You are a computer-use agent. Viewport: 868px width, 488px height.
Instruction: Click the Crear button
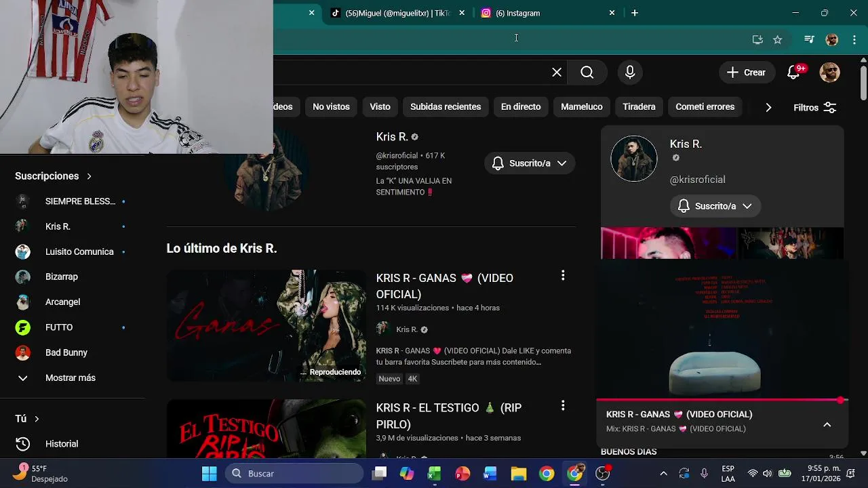[747, 73]
